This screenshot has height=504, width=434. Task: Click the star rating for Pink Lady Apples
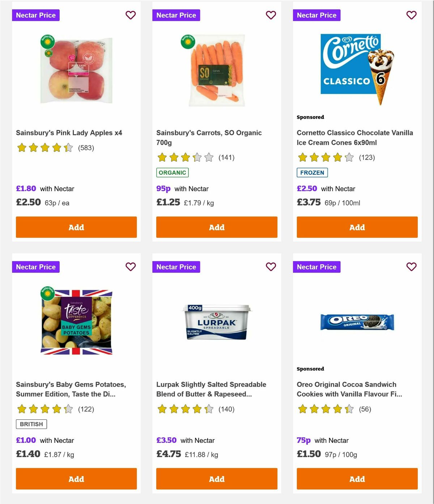pyautogui.click(x=44, y=148)
